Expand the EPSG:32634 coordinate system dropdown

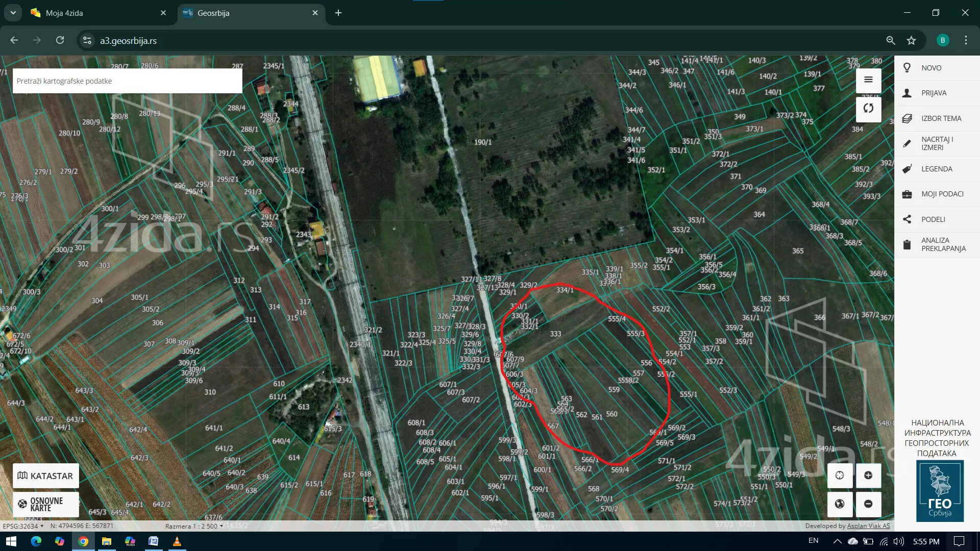(x=23, y=526)
